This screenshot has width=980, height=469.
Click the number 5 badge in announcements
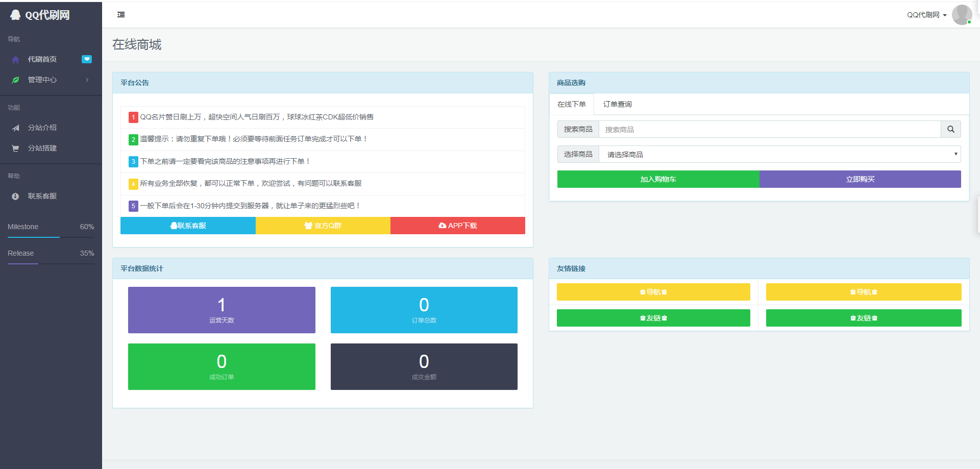point(133,206)
